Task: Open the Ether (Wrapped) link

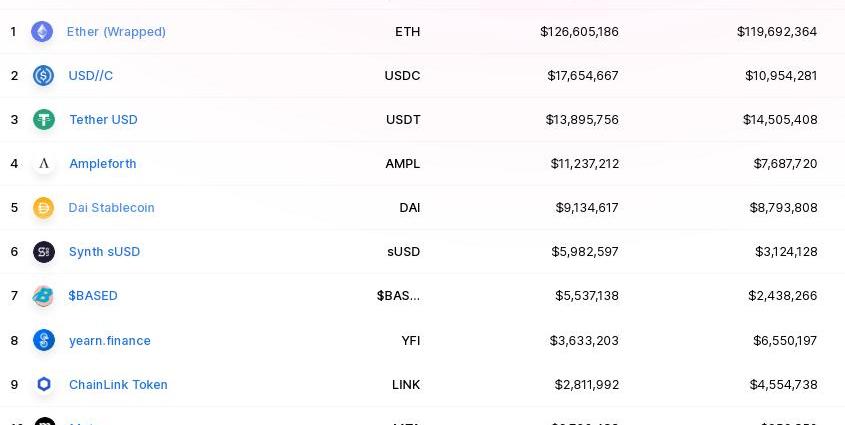Action: 116,32
